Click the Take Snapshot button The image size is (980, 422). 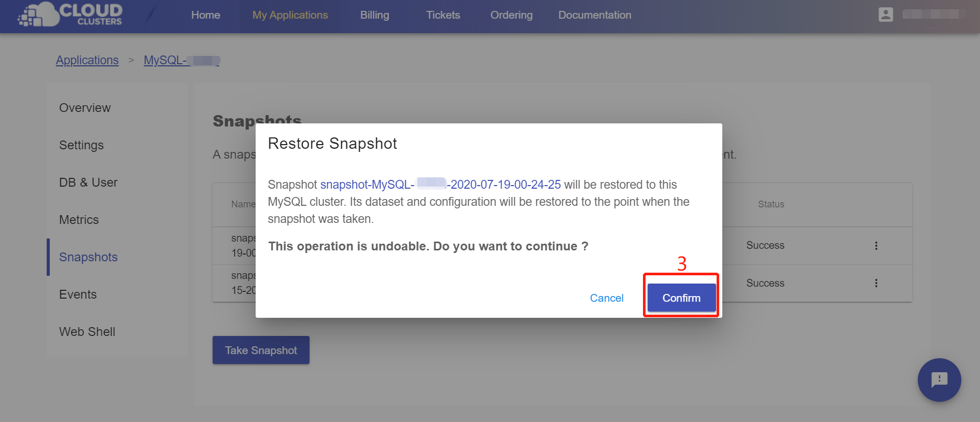pyautogui.click(x=261, y=350)
